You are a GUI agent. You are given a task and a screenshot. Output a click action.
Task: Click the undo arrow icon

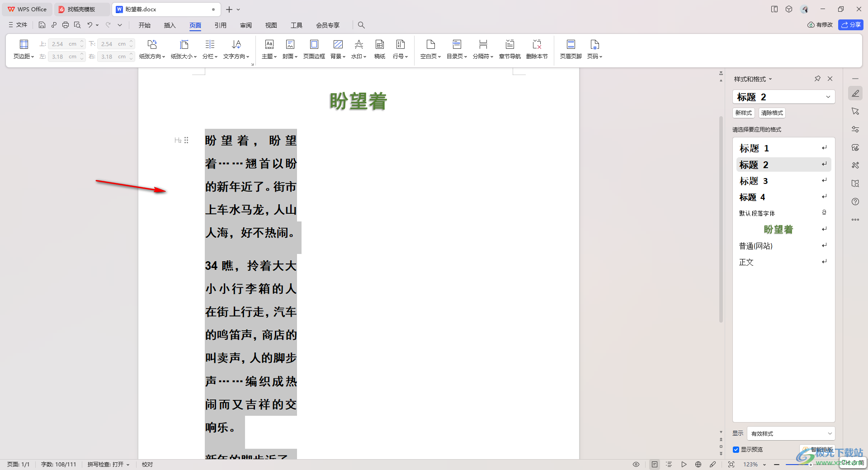click(x=90, y=25)
